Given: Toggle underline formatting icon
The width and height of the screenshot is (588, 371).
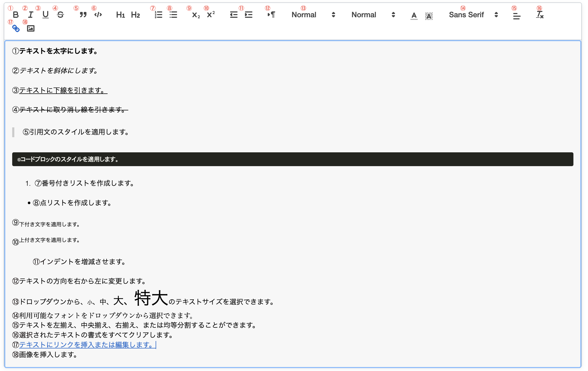Looking at the screenshot, I should pos(46,15).
